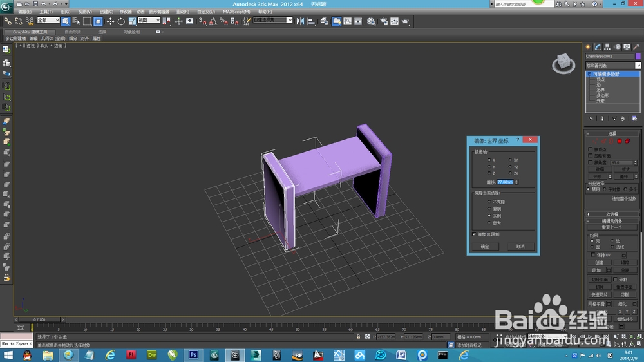The width and height of the screenshot is (644, 362).
Task: Toggle 3D Snaps icon
Action: (202, 21)
